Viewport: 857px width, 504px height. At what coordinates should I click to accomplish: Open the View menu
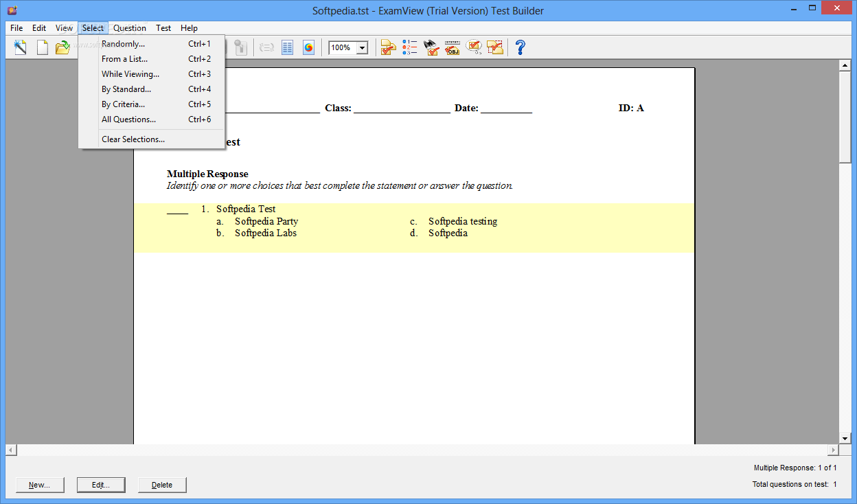coord(64,28)
